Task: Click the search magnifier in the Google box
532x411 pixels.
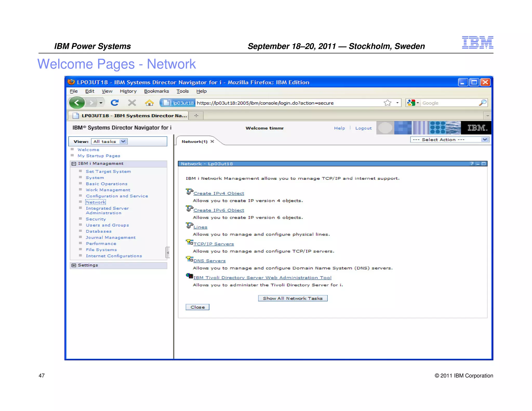Action: tap(482, 103)
